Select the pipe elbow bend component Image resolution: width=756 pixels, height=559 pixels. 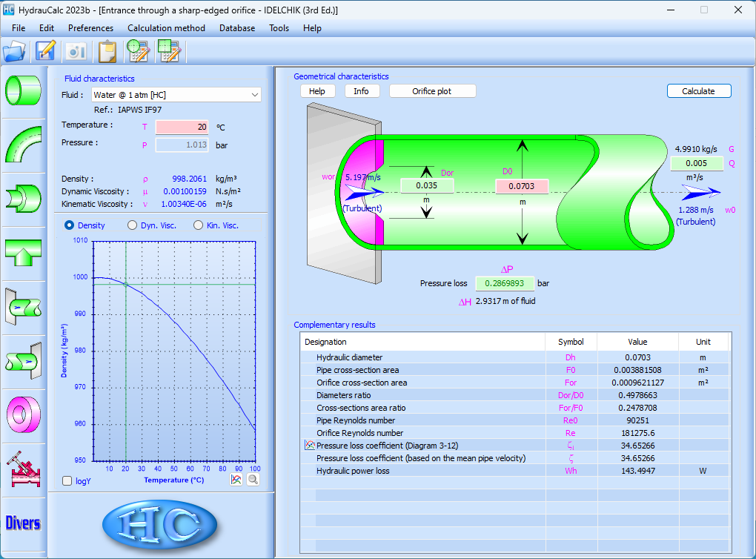point(23,145)
